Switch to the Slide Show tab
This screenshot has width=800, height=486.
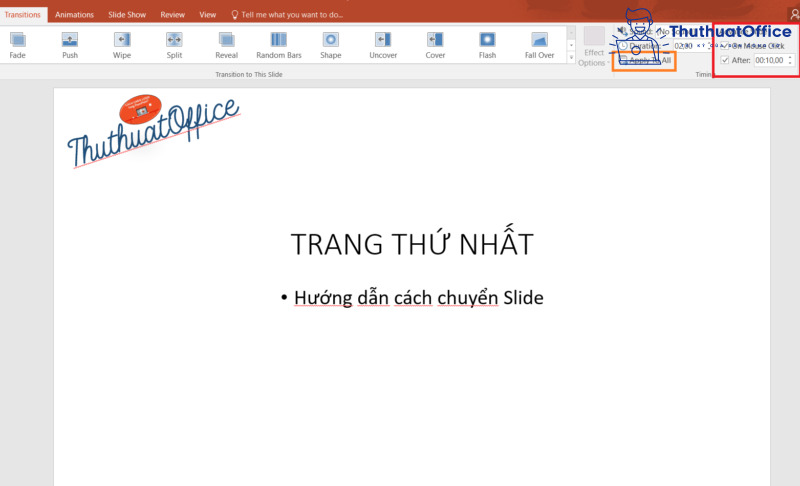[x=127, y=15]
